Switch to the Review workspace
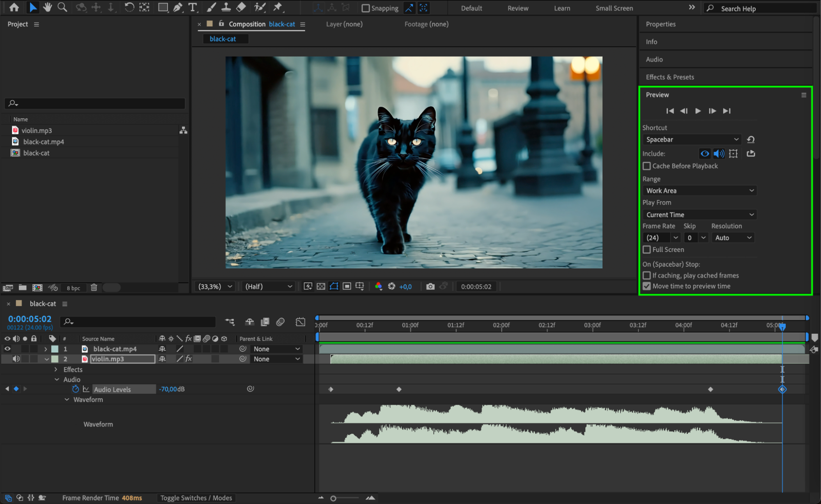 click(517, 8)
